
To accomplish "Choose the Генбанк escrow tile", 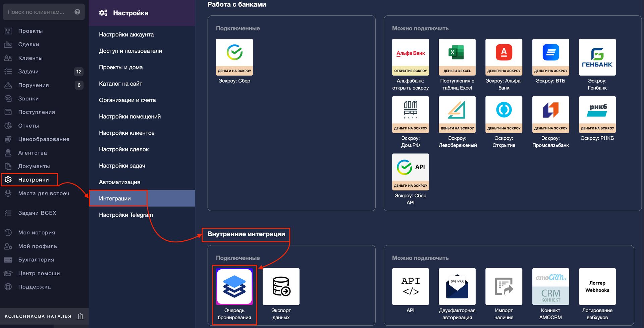I will [x=597, y=57].
